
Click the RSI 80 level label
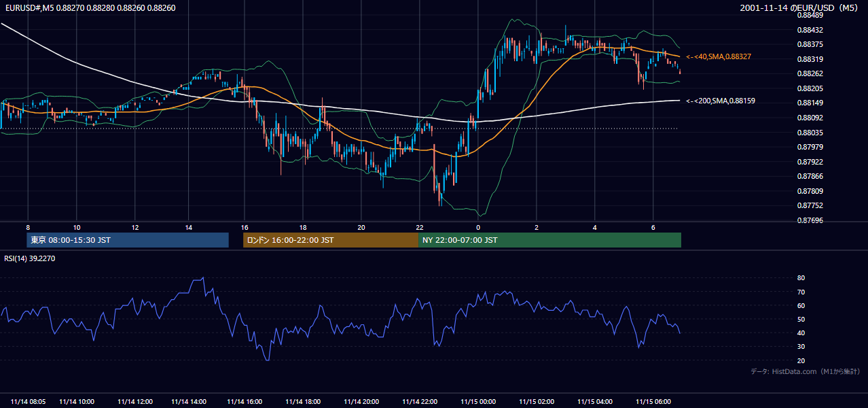[x=801, y=278]
